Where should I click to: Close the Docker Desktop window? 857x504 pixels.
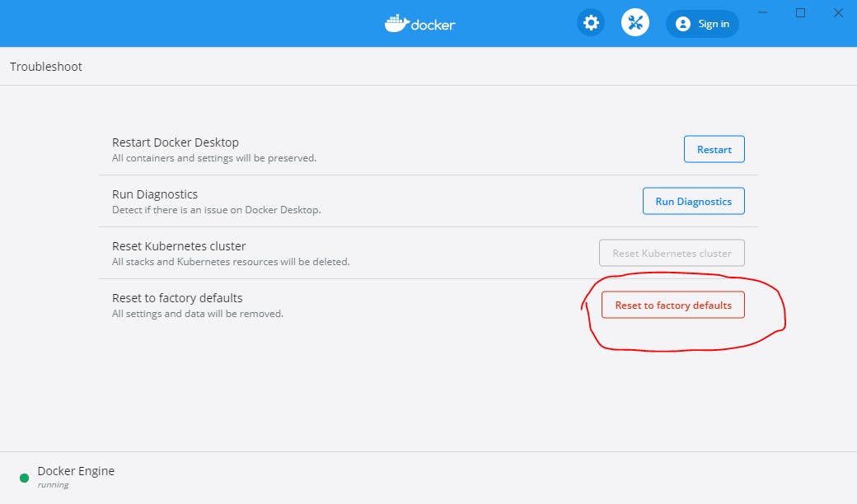(x=838, y=12)
